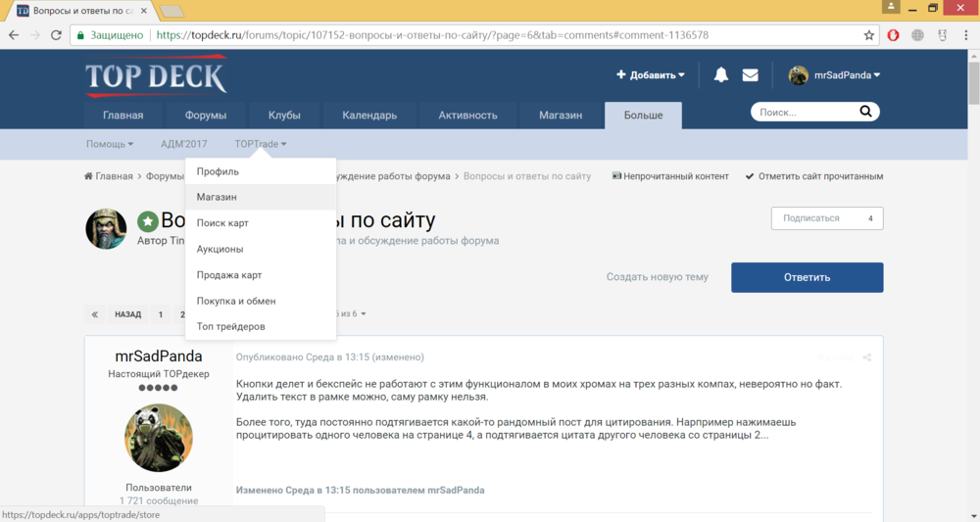Open Непрочитанный контент link

[x=670, y=176]
